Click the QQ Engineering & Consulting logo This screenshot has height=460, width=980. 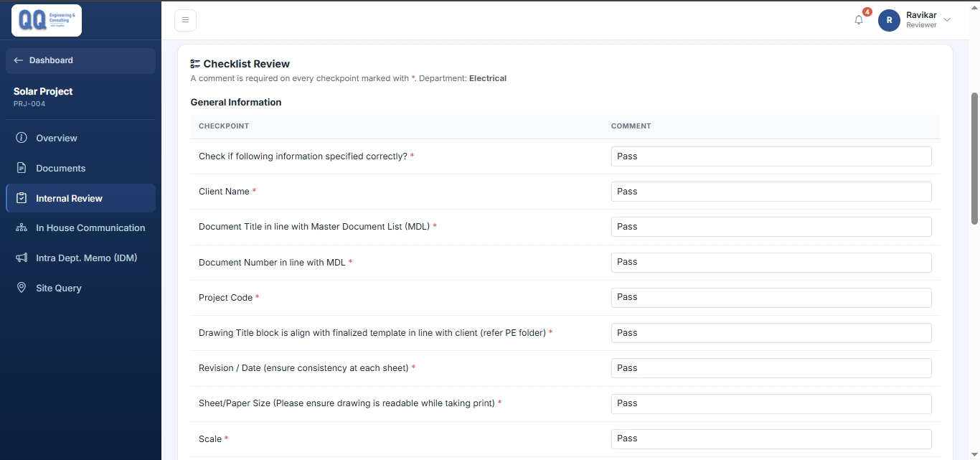pos(47,20)
